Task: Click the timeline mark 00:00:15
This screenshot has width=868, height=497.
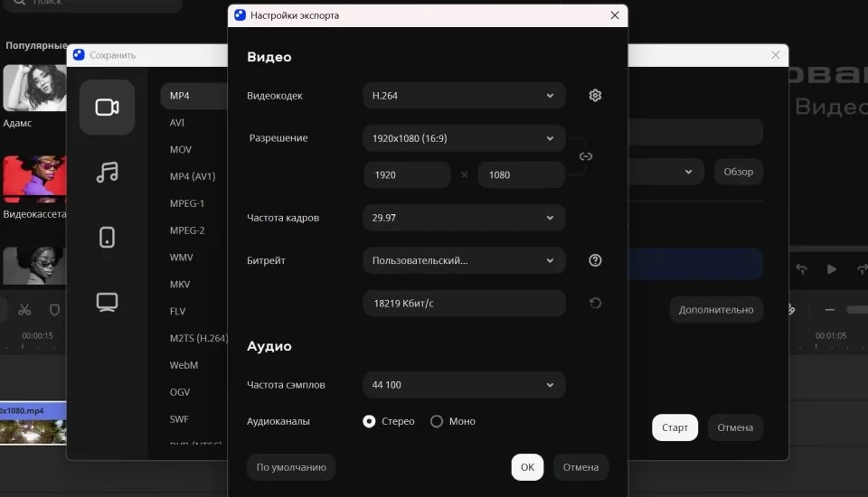Action: [37, 336]
